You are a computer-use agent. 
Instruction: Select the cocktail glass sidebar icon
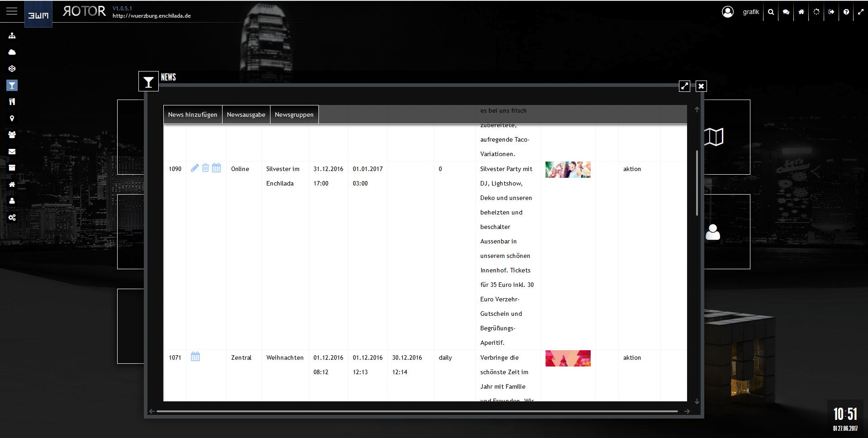click(x=12, y=85)
